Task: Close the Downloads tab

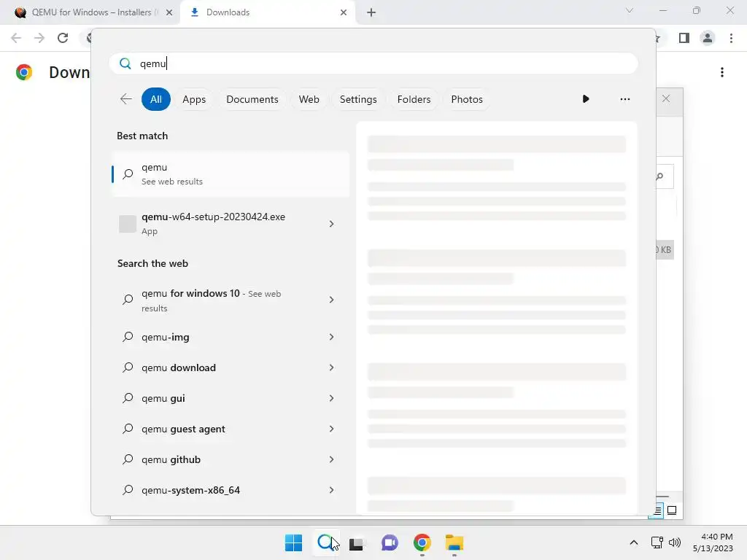Action: pos(344,12)
